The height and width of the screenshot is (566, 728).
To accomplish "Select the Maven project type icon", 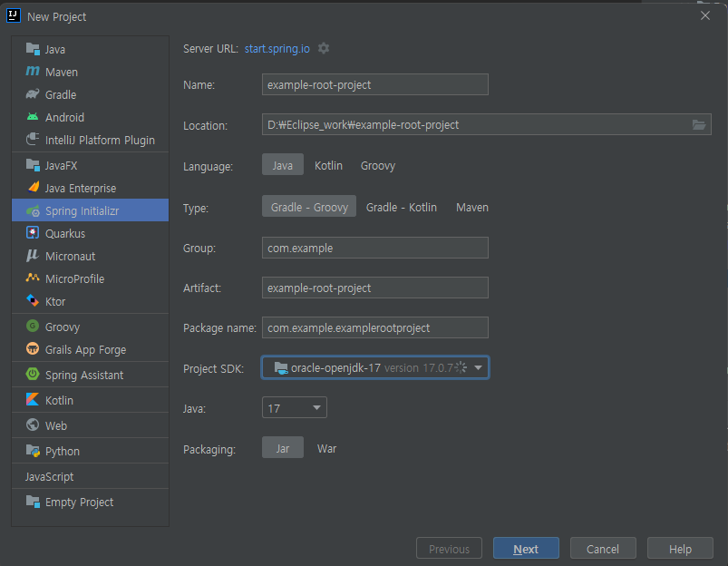I will click(33, 72).
